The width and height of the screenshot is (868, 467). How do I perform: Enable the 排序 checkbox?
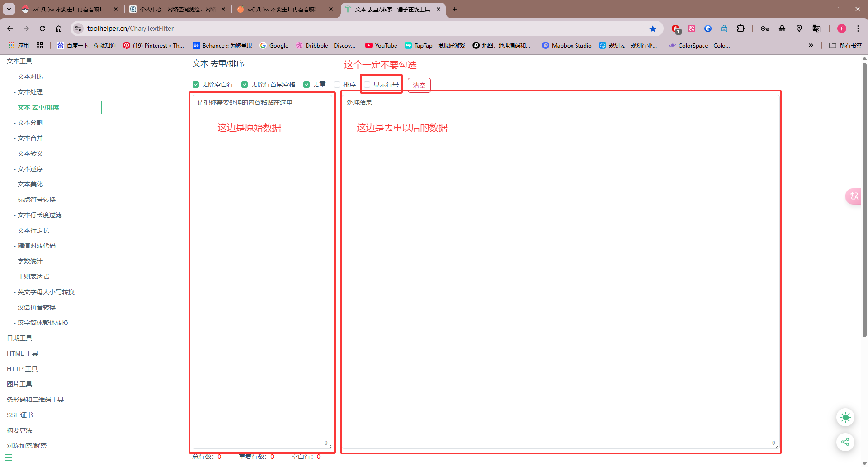click(x=337, y=85)
